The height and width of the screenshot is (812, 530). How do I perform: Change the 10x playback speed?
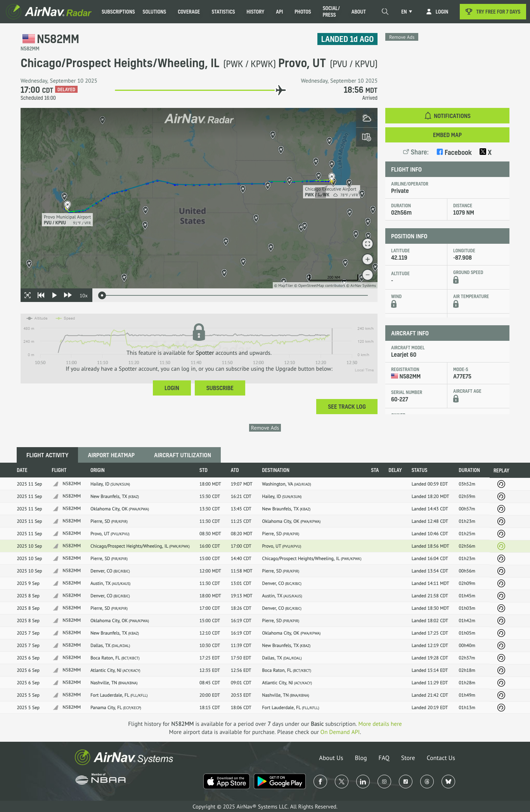(83, 296)
